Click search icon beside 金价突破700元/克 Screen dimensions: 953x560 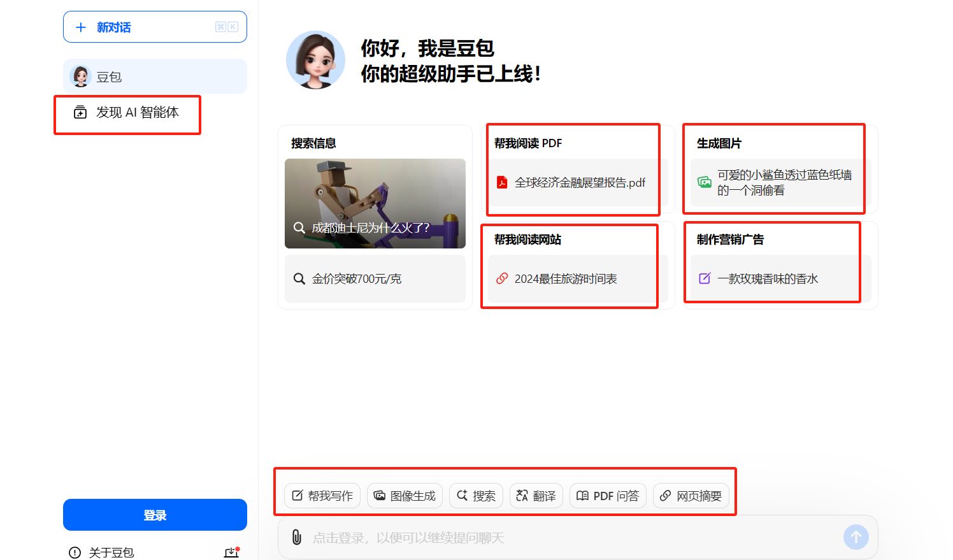pos(299,278)
